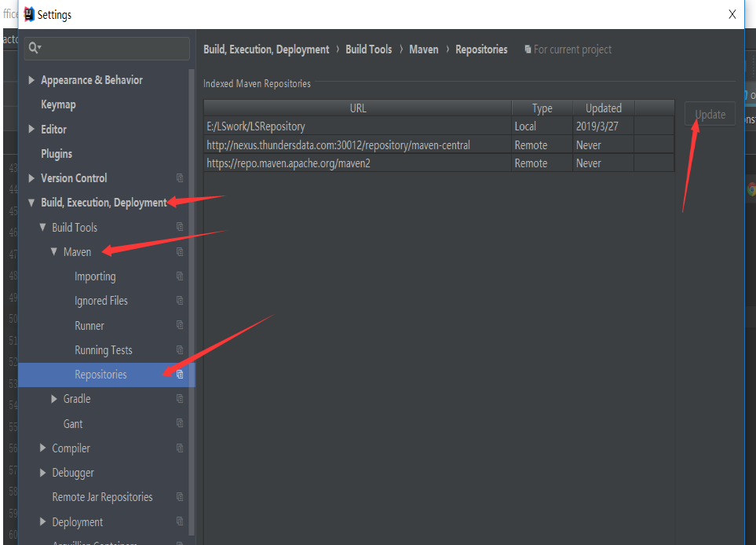Collapse the Maven node
This screenshot has height=545, width=756.
(x=54, y=251)
